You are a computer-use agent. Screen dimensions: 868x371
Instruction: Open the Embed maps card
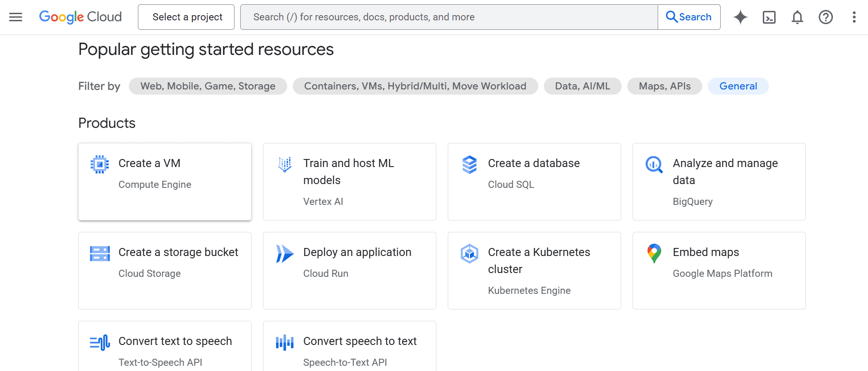[719, 271]
